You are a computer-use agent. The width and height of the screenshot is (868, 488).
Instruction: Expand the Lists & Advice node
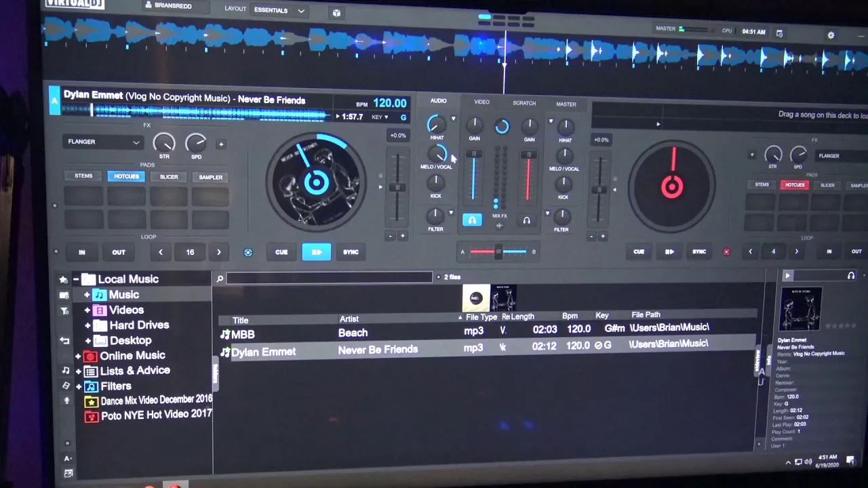coord(79,371)
